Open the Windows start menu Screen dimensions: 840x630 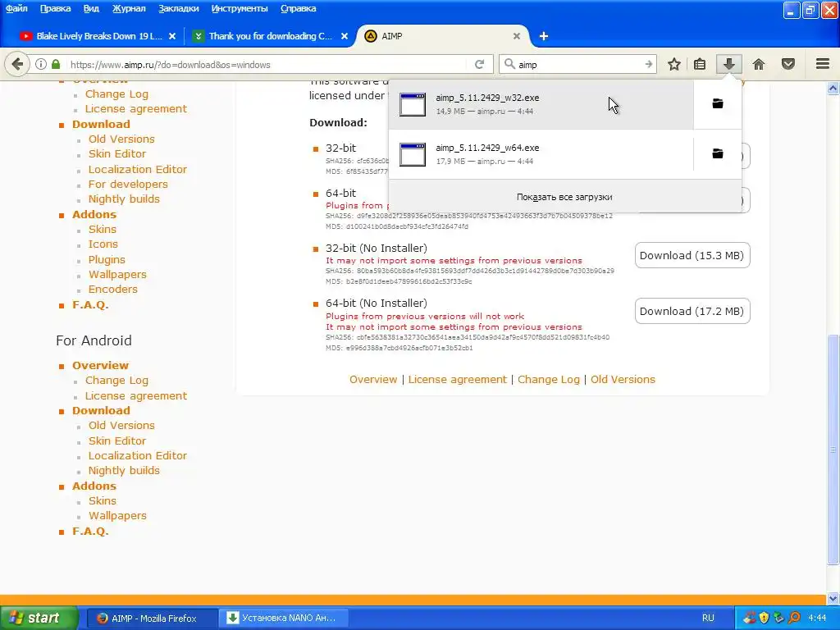(38, 618)
